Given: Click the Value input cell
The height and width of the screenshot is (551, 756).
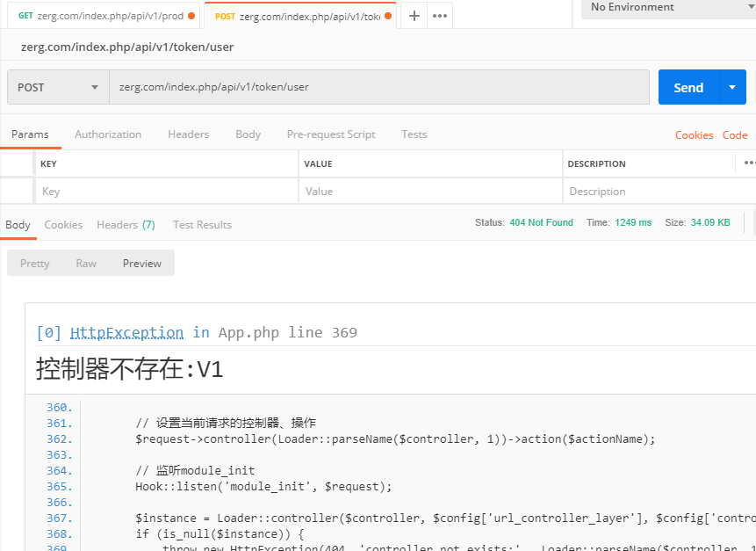Looking at the screenshot, I should tap(430, 191).
